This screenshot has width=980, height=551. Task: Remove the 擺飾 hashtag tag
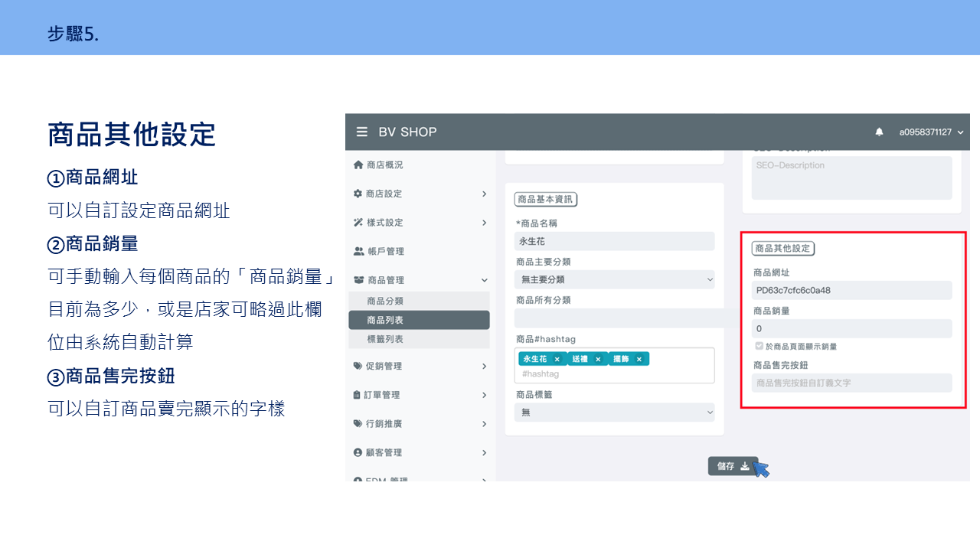click(x=639, y=359)
